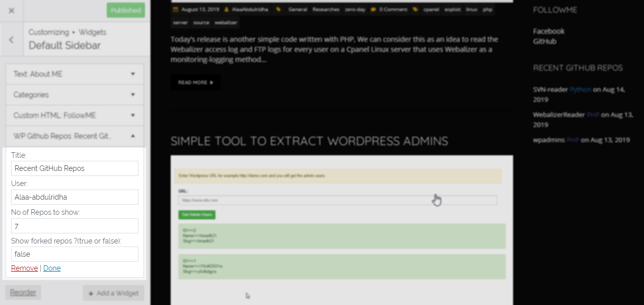Open the Simple Tool to Extract WordPress Admins post
Viewport: 644px width, 305px height.
[x=309, y=141]
